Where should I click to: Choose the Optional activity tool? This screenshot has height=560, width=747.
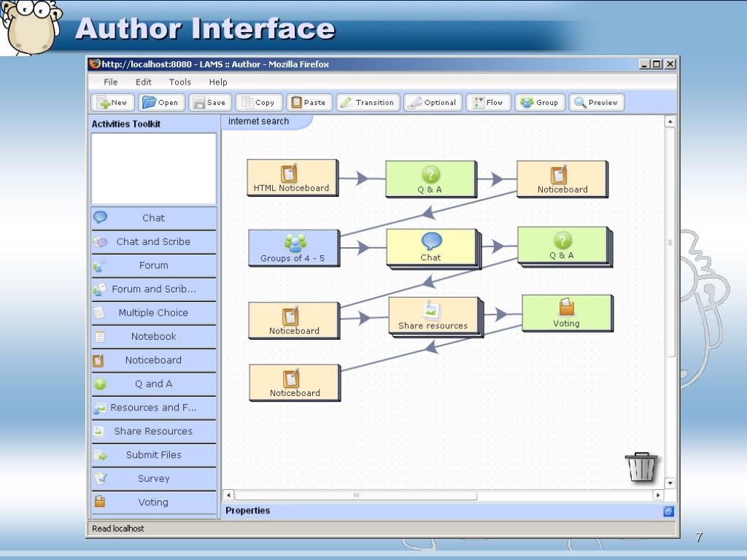[x=433, y=102]
